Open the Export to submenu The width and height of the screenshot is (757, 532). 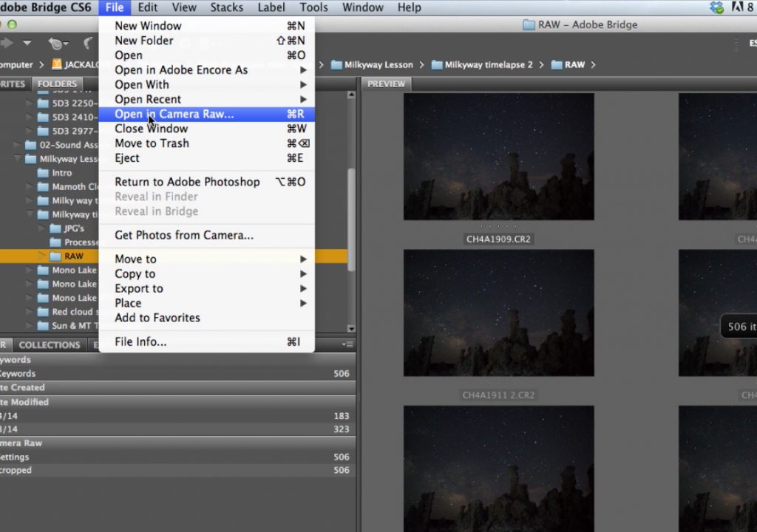(x=207, y=288)
